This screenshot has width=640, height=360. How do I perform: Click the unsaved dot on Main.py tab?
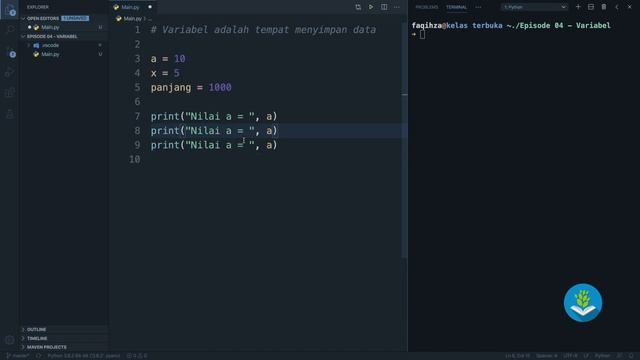click(x=150, y=7)
